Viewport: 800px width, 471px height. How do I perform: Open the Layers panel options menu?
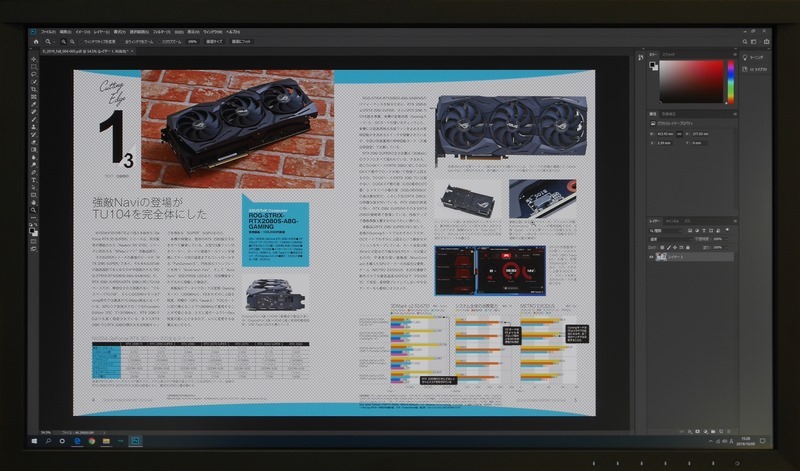point(735,221)
